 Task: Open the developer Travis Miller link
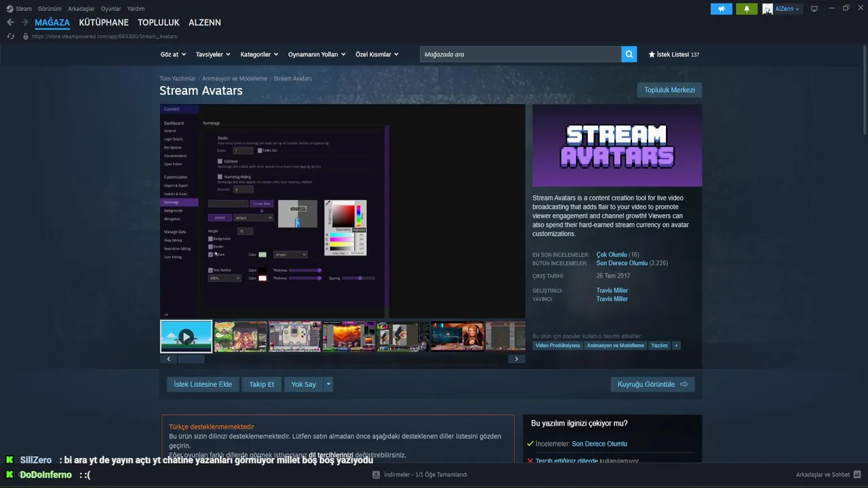pyautogui.click(x=612, y=291)
